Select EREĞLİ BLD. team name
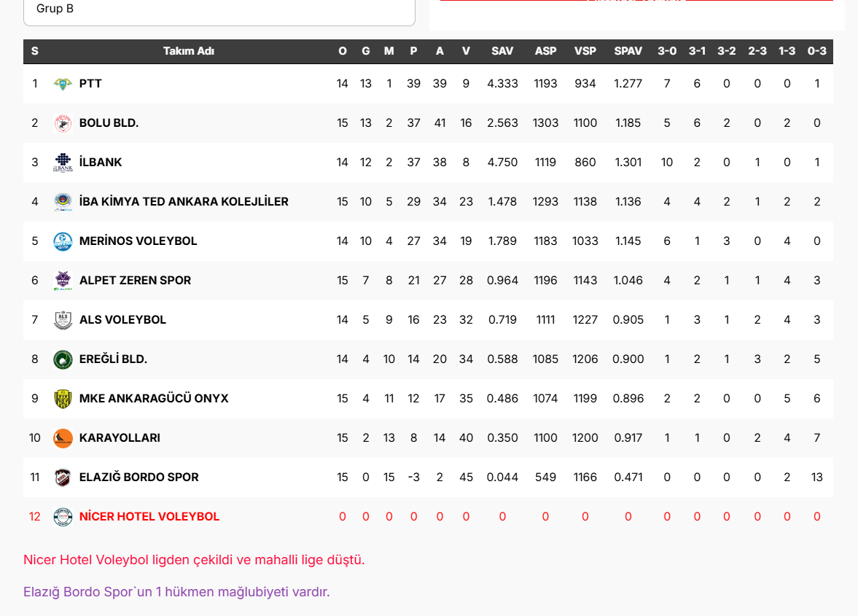The image size is (858, 616). point(113,359)
